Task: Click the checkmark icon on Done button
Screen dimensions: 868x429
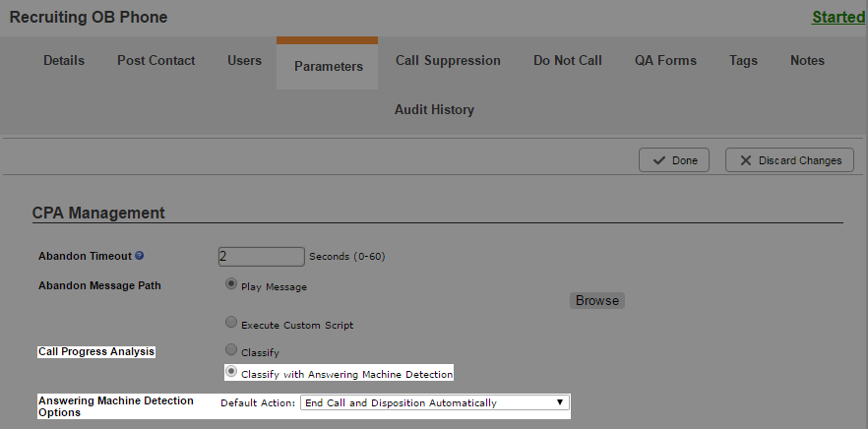Action: coord(658,160)
